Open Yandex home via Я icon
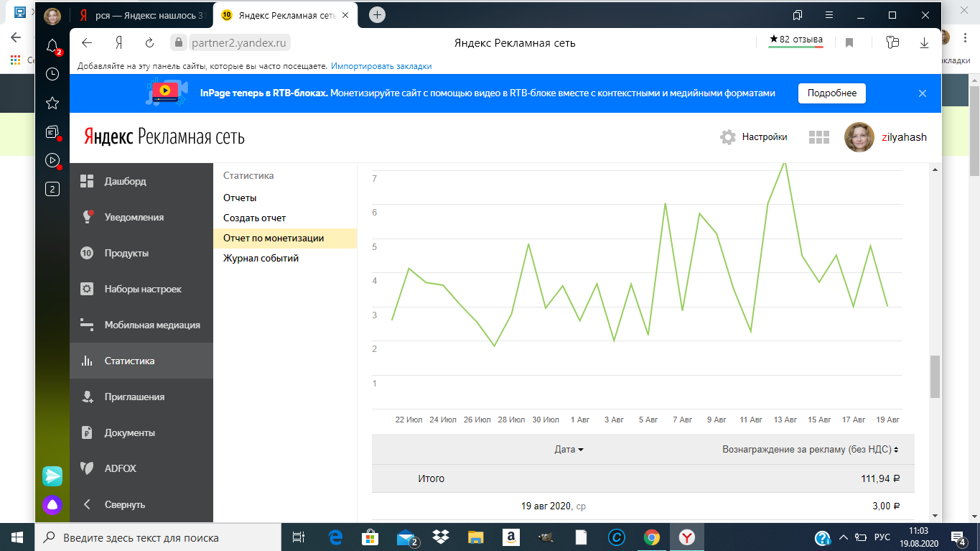Viewport: 980px width, 551px height. [118, 42]
